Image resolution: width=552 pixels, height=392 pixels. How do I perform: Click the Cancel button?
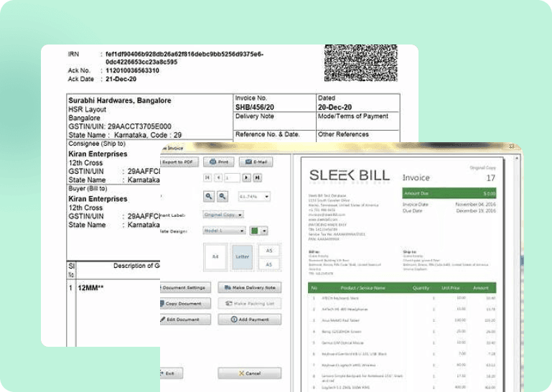250,373
